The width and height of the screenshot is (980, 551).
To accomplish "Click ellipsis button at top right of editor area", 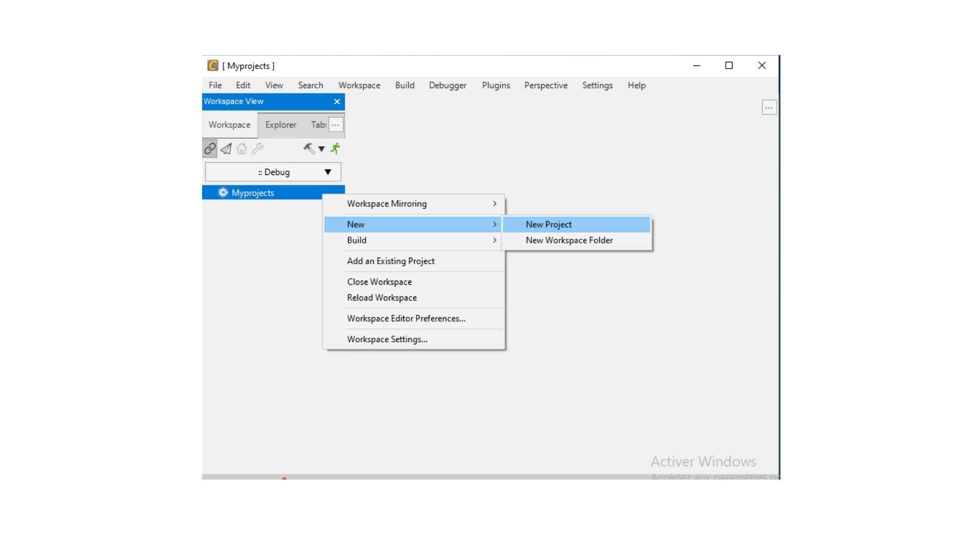I will pos(769,108).
